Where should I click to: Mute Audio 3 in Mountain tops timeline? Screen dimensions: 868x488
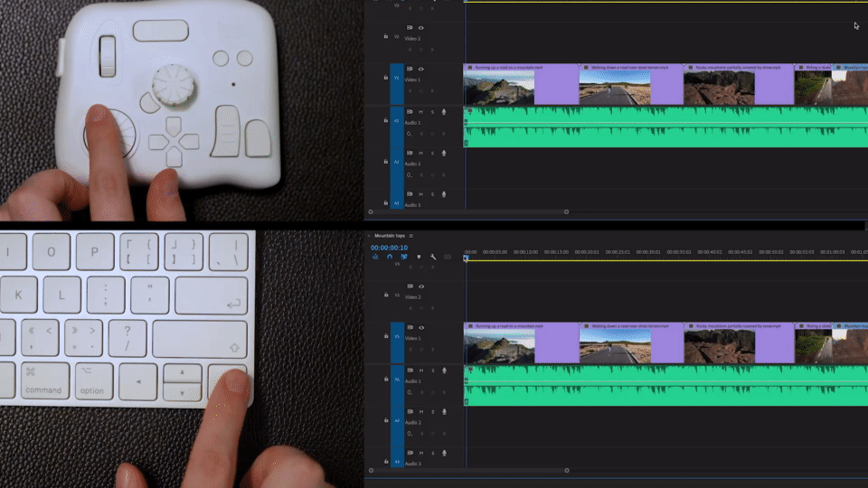(421, 453)
